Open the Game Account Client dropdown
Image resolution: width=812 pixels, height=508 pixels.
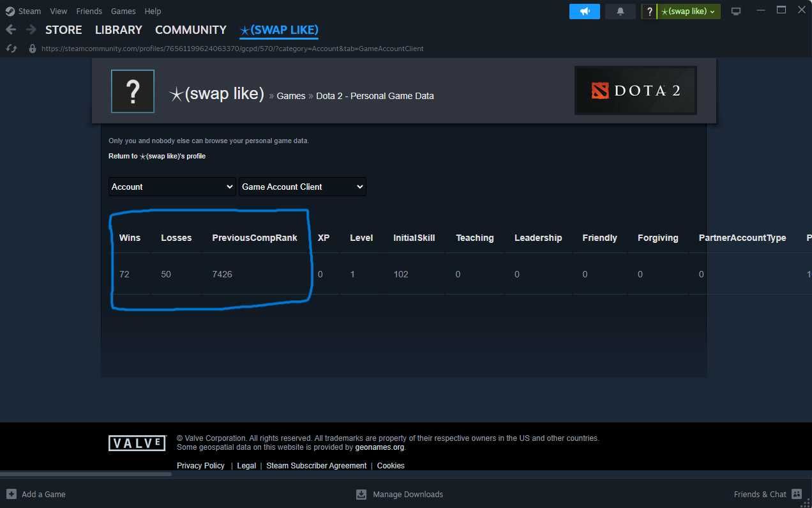[303, 187]
